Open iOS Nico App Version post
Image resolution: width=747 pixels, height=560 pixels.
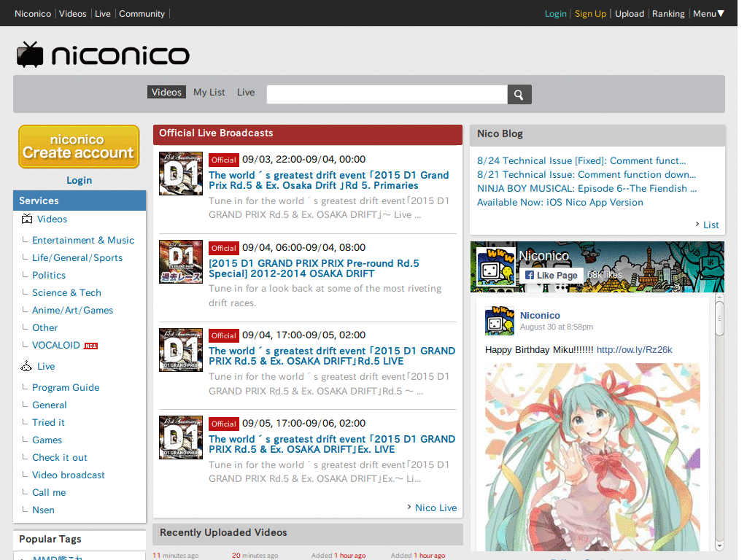(x=560, y=203)
